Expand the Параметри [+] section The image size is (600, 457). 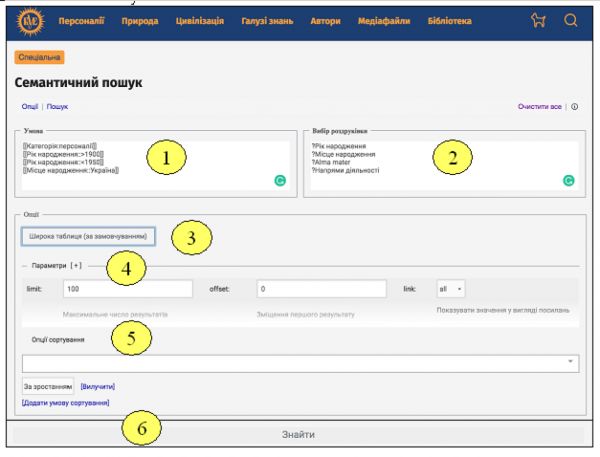(57, 266)
